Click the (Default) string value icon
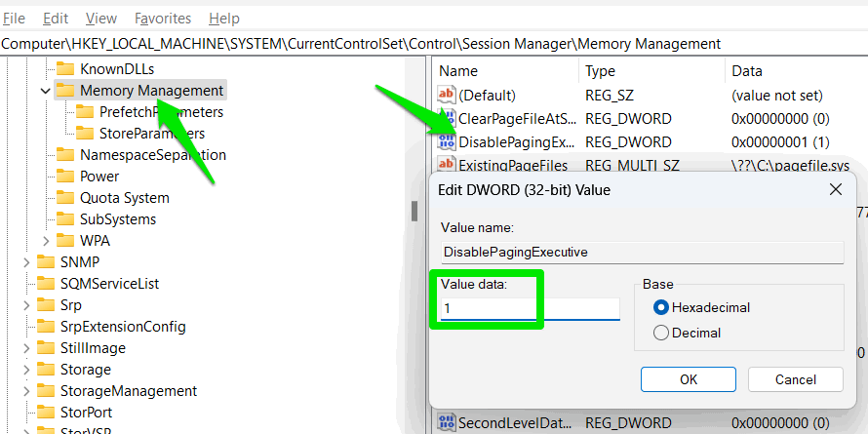868x434 pixels. [448, 96]
